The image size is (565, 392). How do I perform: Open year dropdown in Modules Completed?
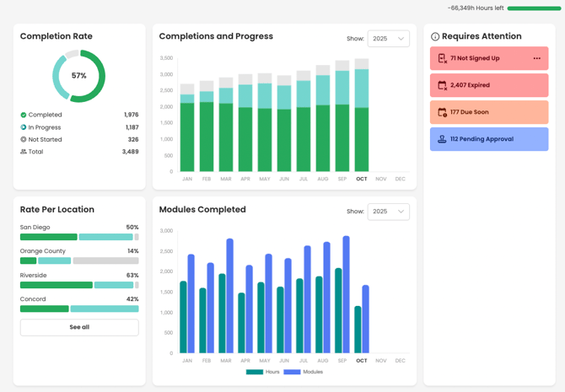click(x=388, y=212)
